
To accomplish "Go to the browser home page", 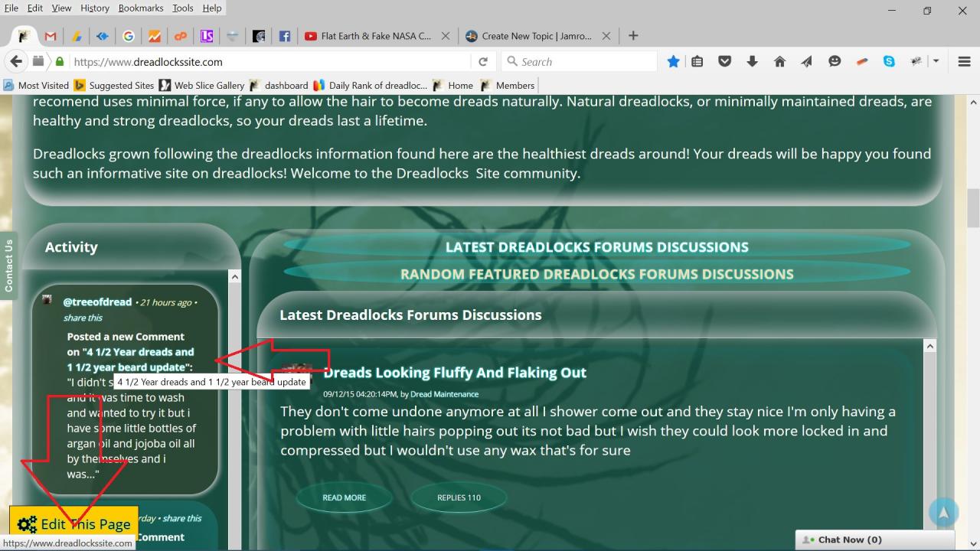I will 779,62.
